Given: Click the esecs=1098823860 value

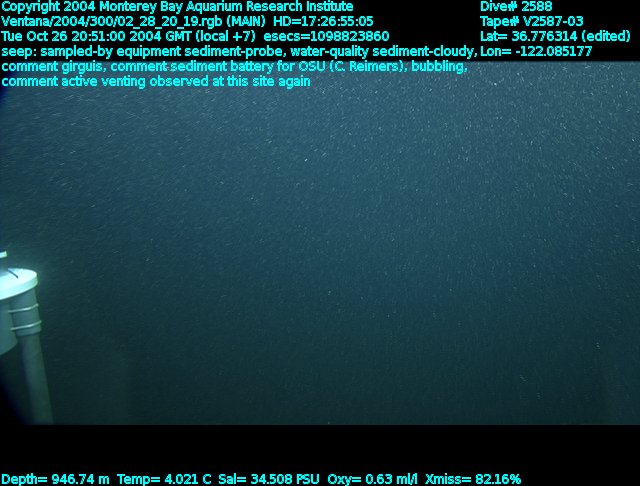Looking at the screenshot, I should point(326,36).
